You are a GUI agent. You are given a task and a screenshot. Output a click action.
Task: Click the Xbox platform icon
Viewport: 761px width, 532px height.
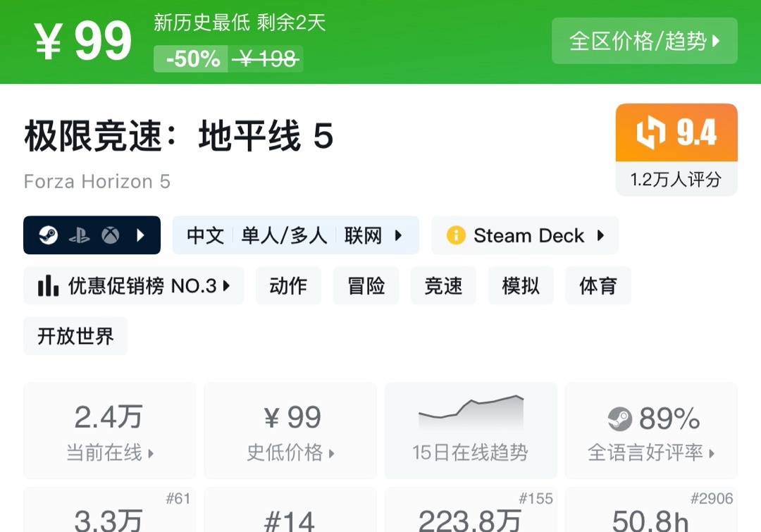(x=110, y=235)
